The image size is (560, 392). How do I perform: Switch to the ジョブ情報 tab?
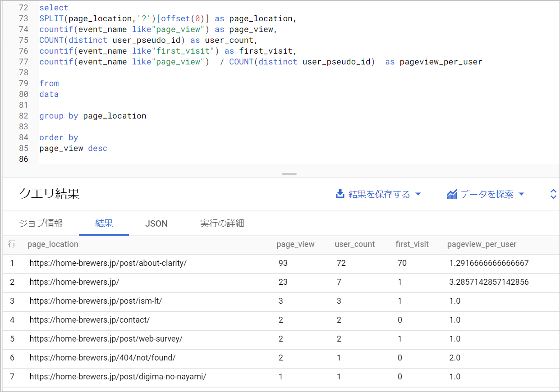click(x=41, y=223)
